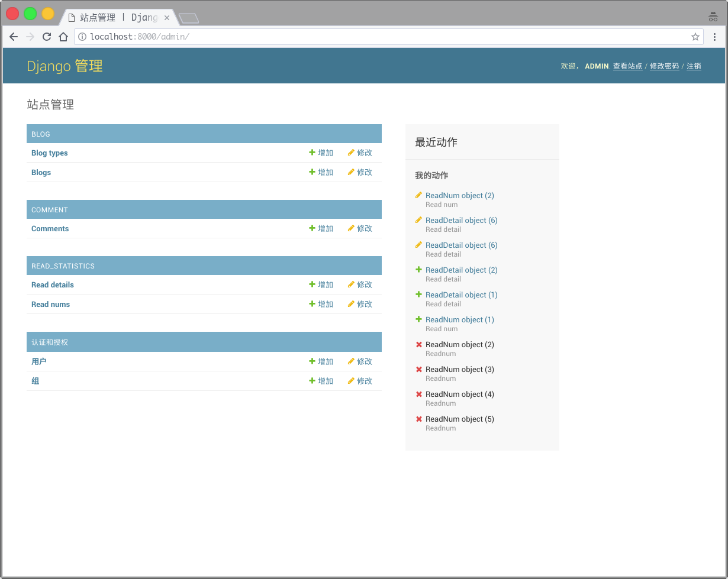This screenshot has width=728, height=579.
Task: Select the 站点管理 browser tab
Action: click(x=118, y=18)
